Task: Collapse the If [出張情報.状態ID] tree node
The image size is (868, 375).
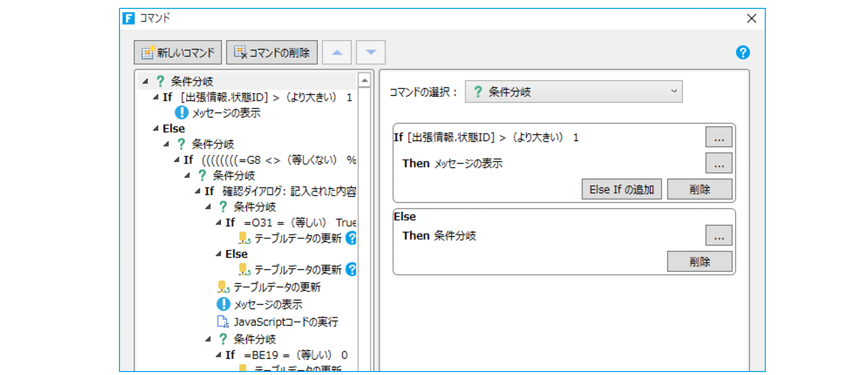Action: coord(156,97)
